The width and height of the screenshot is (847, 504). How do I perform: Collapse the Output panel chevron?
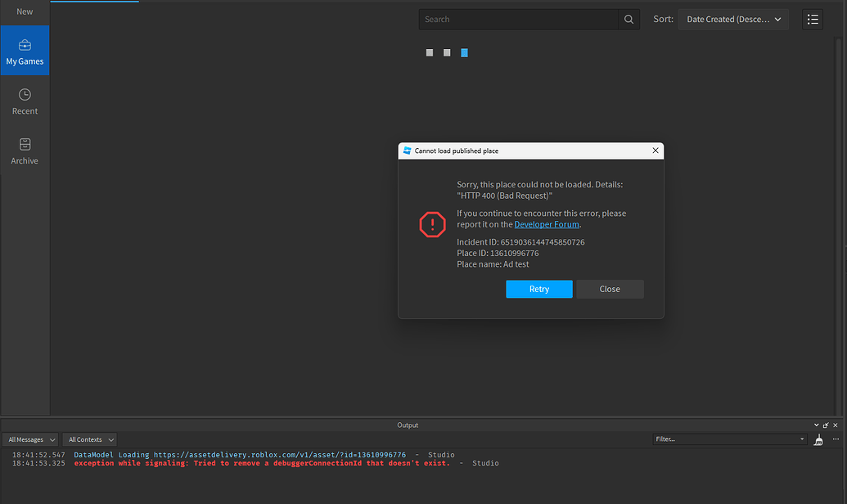(816, 425)
